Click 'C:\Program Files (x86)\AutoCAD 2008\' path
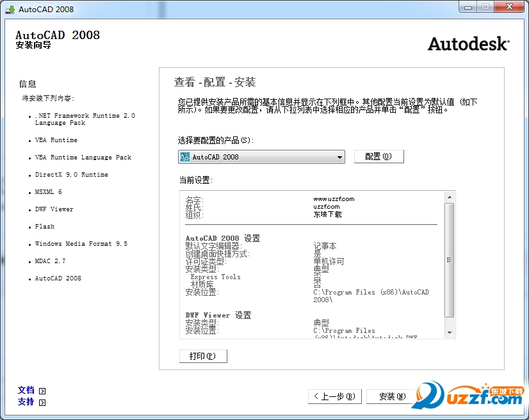529x420 pixels. (371, 296)
